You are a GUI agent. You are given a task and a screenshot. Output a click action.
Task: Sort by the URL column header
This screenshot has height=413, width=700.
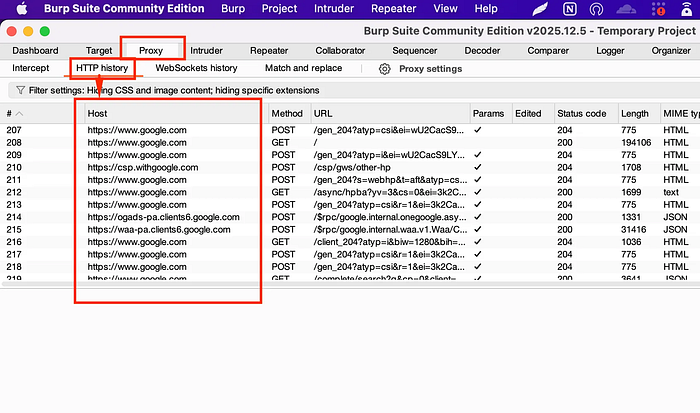pyautogui.click(x=390, y=113)
